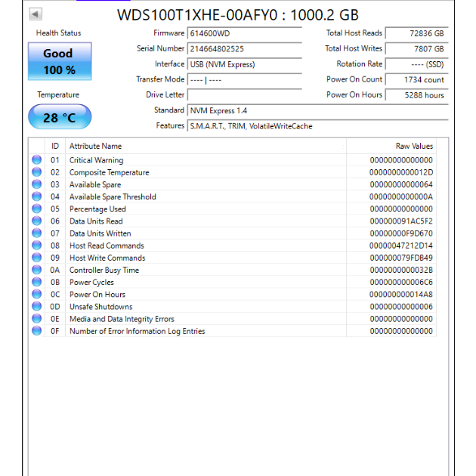Select the Power Cycles attribute name
The height and width of the screenshot is (476, 476).
pyautogui.click(x=91, y=282)
